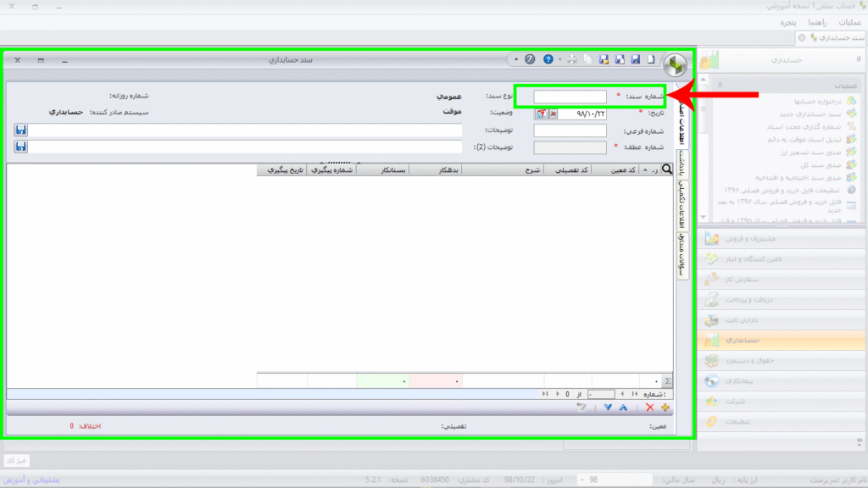The image size is (868, 488).
Task: Collapse the عملیات sidebar section chevron
Action: pyautogui.click(x=721, y=86)
